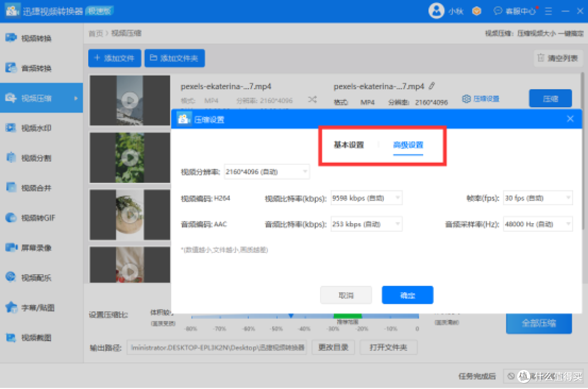588x389 pixels.
Task: Play the third video thumbnail with plate
Action: [x=130, y=215]
